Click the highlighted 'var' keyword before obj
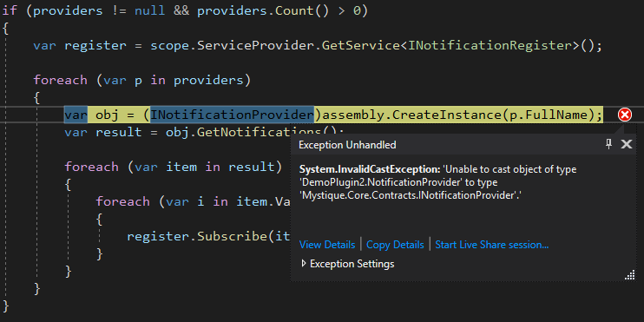The width and height of the screenshot is (644, 322). (x=76, y=115)
